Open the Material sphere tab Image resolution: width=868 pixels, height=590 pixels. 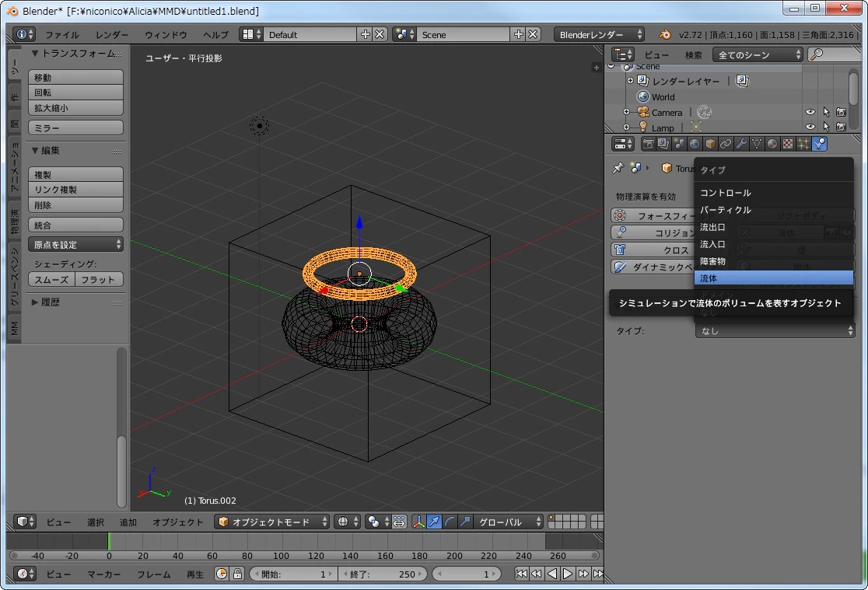point(772,144)
